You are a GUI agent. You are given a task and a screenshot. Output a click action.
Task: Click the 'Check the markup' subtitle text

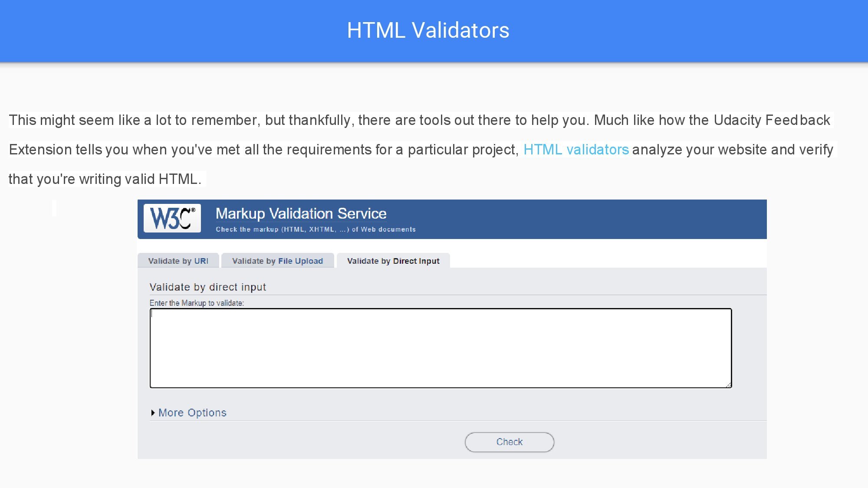click(316, 229)
